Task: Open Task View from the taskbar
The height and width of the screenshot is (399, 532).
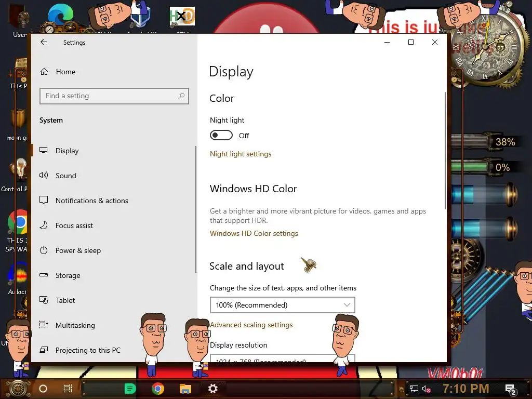Action: 68,389
